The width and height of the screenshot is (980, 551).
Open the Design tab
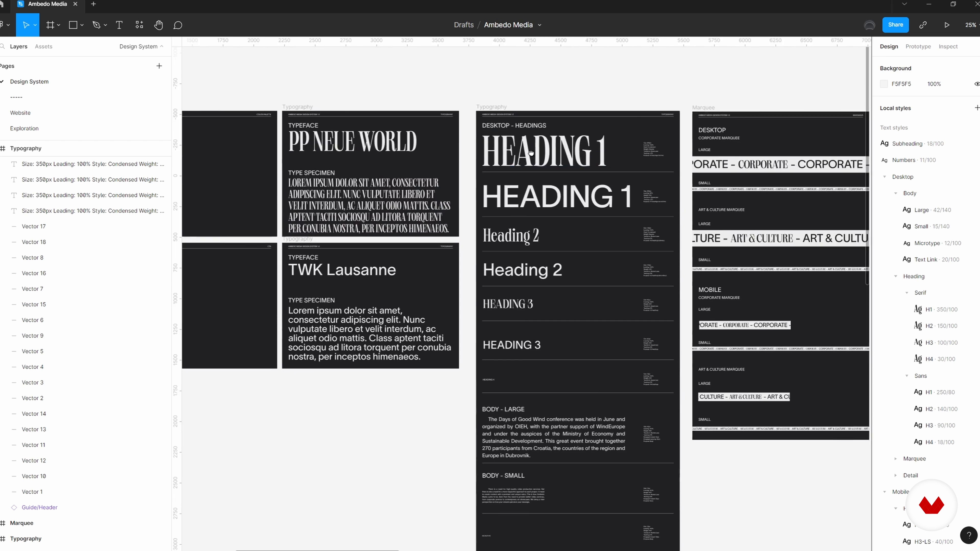pyautogui.click(x=889, y=46)
